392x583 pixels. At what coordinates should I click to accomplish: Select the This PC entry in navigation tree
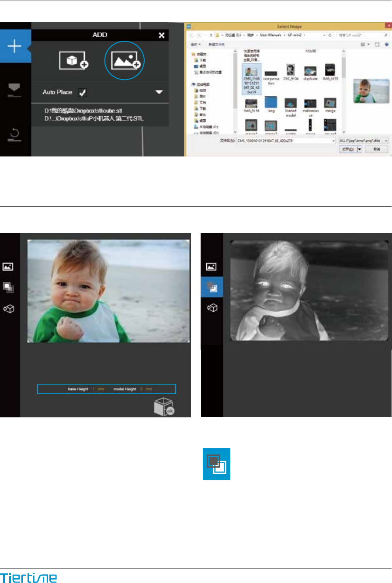[x=201, y=84]
